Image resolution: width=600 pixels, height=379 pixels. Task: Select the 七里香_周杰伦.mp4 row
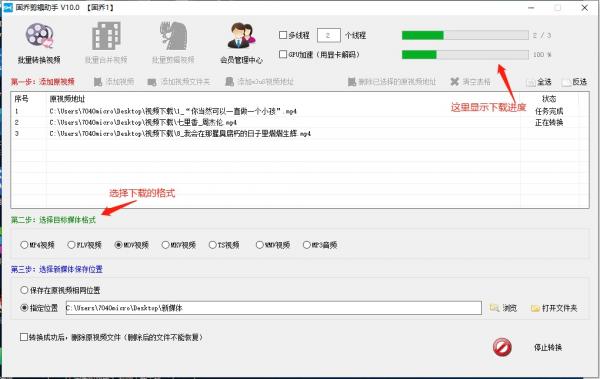pyautogui.click(x=300, y=123)
